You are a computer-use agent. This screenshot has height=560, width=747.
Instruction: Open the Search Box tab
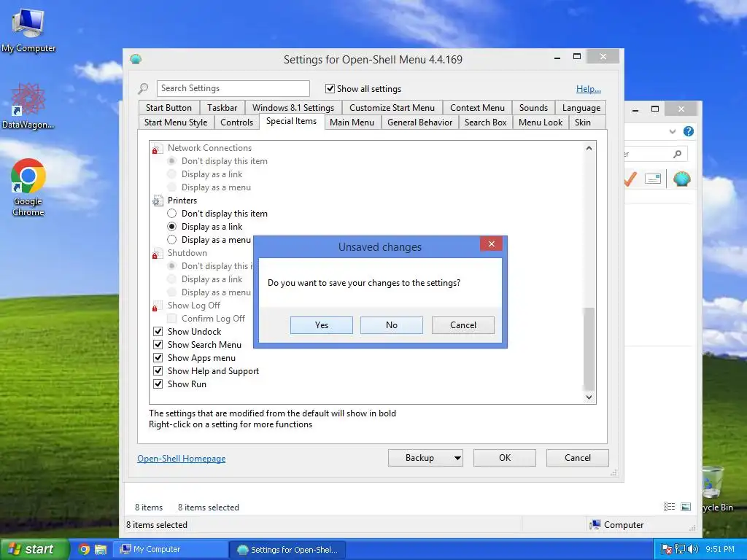485,122
